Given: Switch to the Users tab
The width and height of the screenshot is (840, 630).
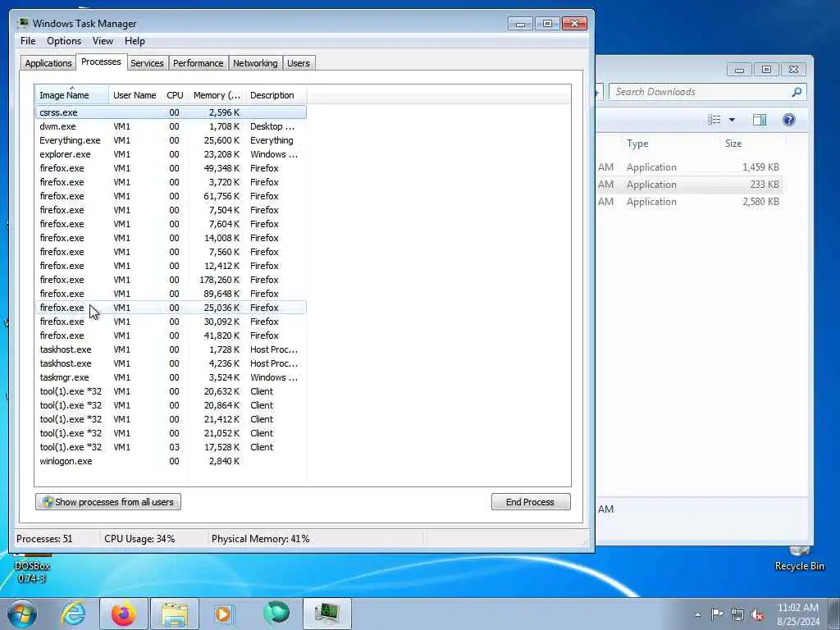Looking at the screenshot, I should coord(299,63).
